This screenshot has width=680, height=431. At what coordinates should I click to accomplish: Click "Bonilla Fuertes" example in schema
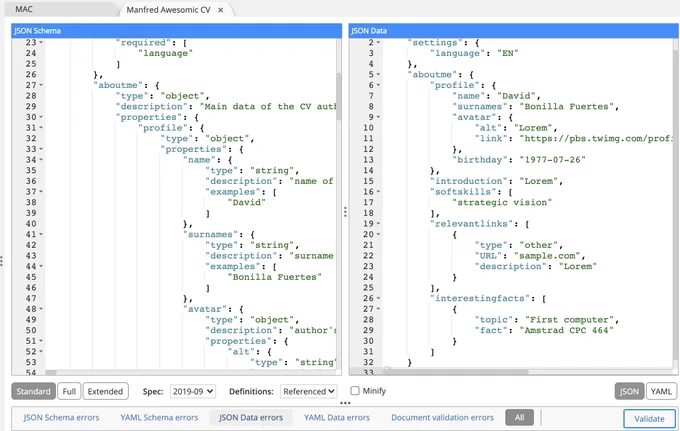[275, 277]
